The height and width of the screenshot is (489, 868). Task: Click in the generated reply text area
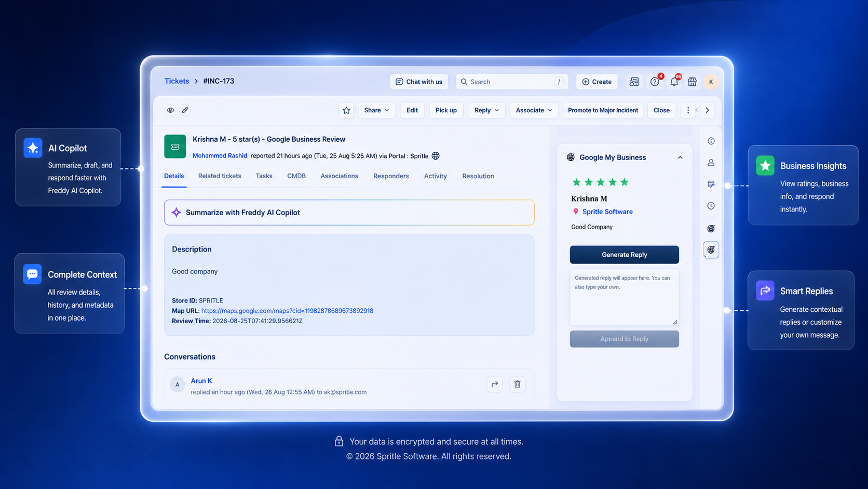624,297
